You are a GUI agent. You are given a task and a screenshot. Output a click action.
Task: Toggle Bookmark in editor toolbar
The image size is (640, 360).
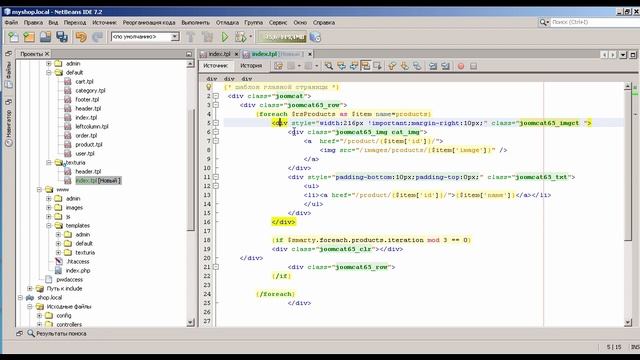click(x=417, y=66)
